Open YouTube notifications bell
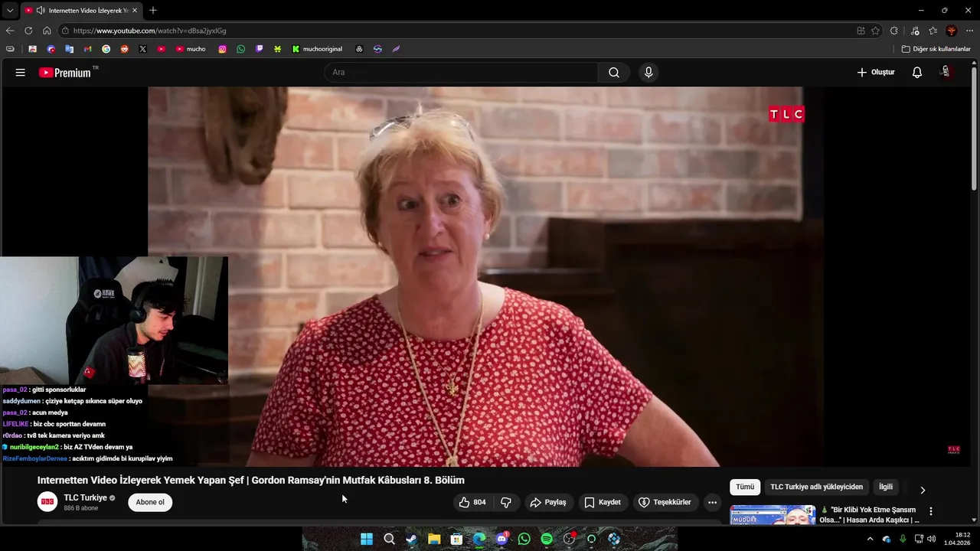The height and width of the screenshot is (551, 980). pos(917,73)
